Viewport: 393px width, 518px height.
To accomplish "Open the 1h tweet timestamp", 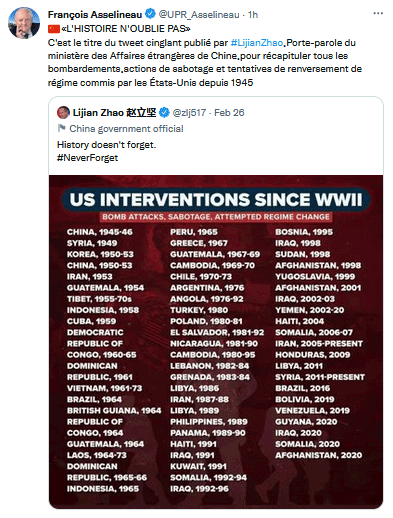I will tap(253, 15).
